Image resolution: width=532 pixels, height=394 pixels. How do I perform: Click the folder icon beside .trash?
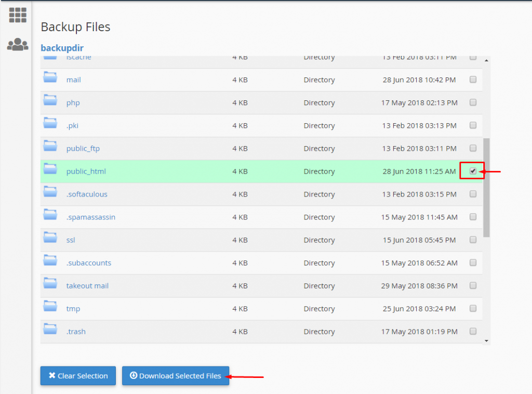tap(50, 330)
